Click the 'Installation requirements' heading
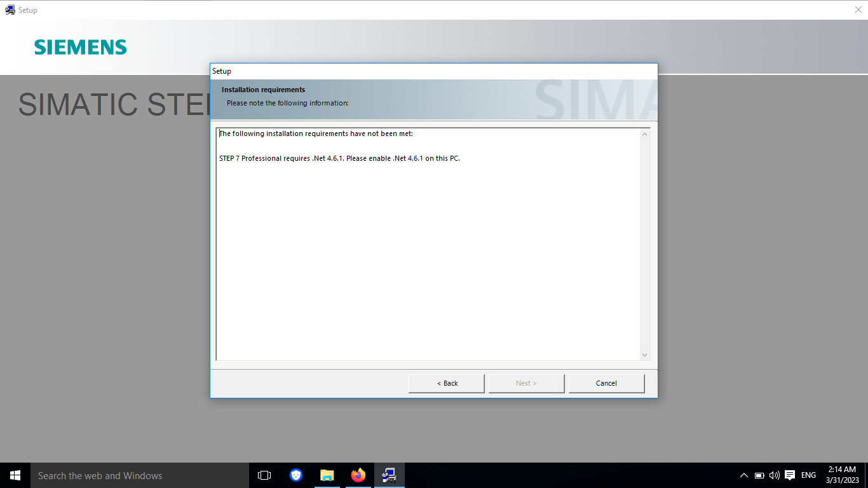Image resolution: width=868 pixels, height=488 pixels. (x=263, y=90)
